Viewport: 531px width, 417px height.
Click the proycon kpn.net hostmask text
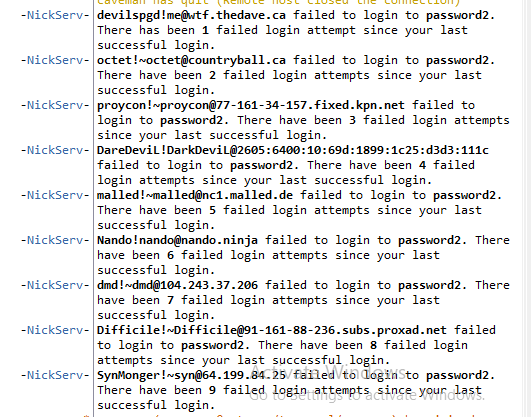pos(251,106)
